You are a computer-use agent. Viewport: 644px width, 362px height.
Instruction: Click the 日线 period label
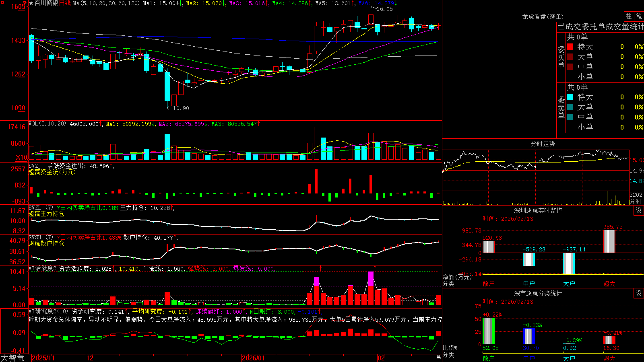coord(65,3)
